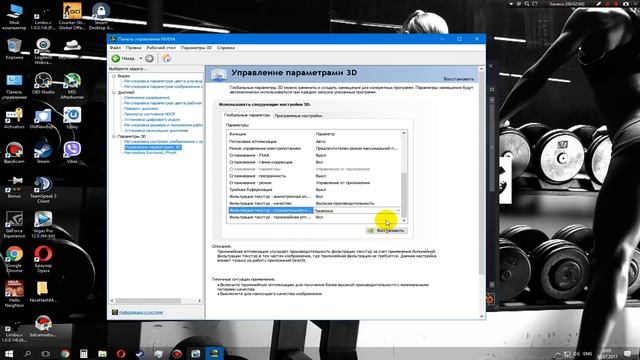Image resolution: width=640 pixels, height=360 pixels.
Task: Select the Vegas Pro 12.0 desktop shortcut
Action: coord(43,224)
